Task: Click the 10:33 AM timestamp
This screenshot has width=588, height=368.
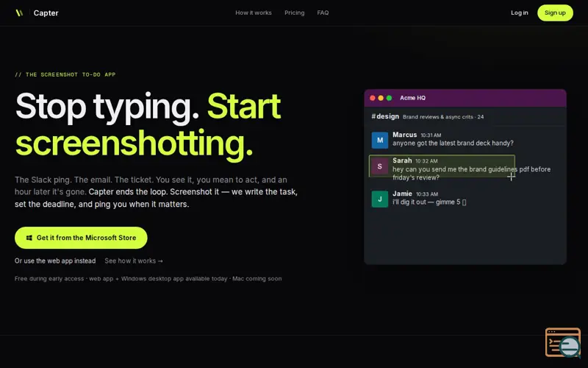Action: click(427, 194)
